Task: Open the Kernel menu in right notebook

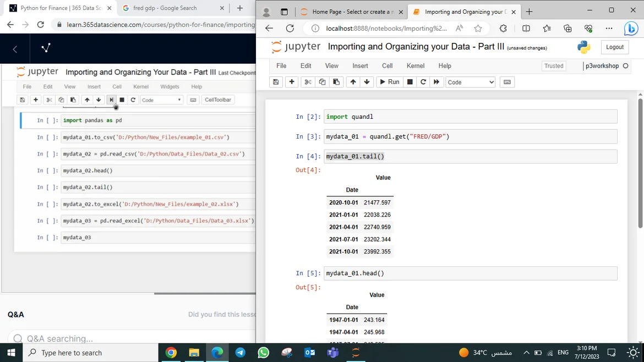Action: click(415, 65)
